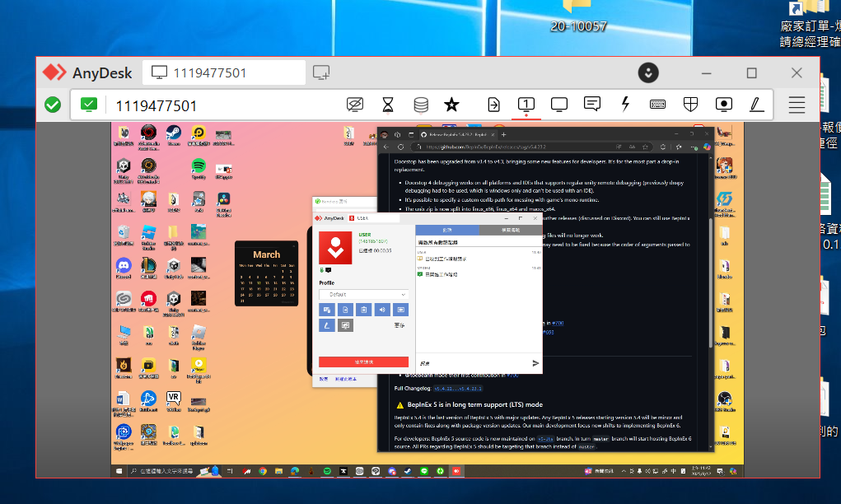The height and width of the screenshot is (504, 841).
Task: Start session recording icon
Action: click(723, 105)
